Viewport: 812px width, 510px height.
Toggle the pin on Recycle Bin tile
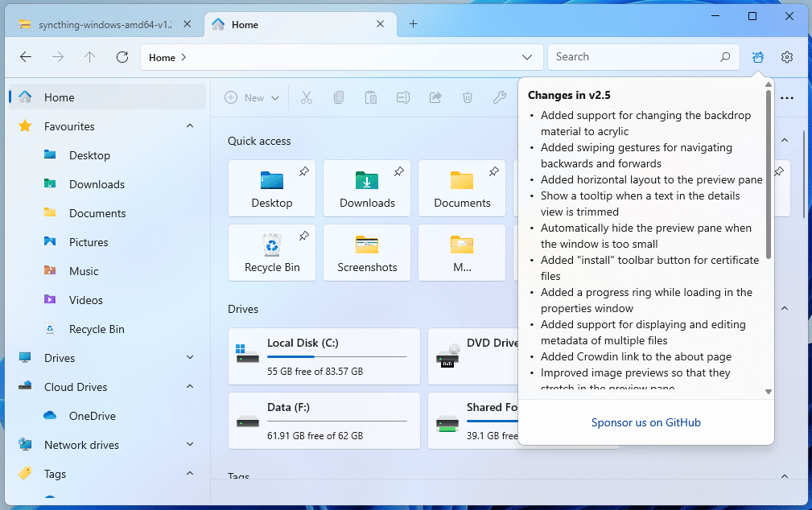click(x=303, y=236)
